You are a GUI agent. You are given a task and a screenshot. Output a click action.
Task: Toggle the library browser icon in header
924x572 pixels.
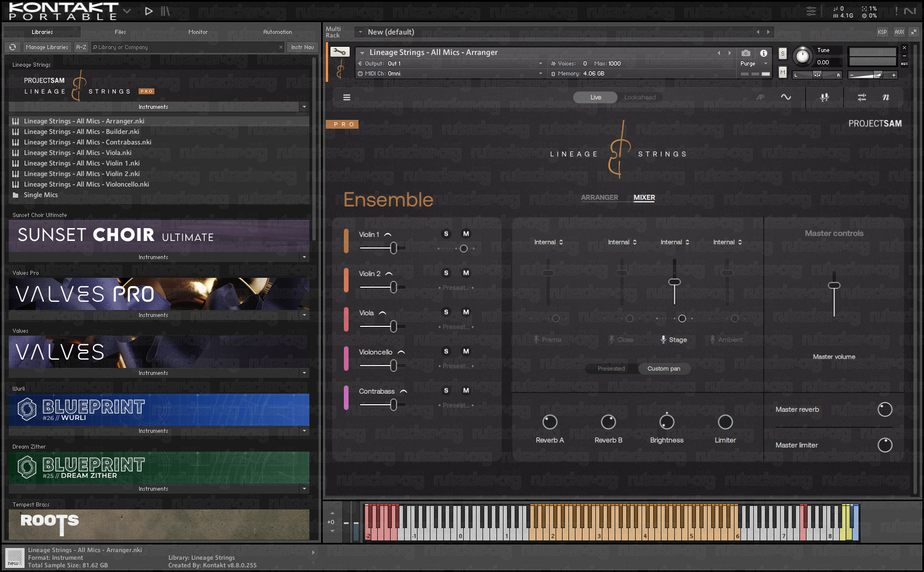[x=166, y=11]
